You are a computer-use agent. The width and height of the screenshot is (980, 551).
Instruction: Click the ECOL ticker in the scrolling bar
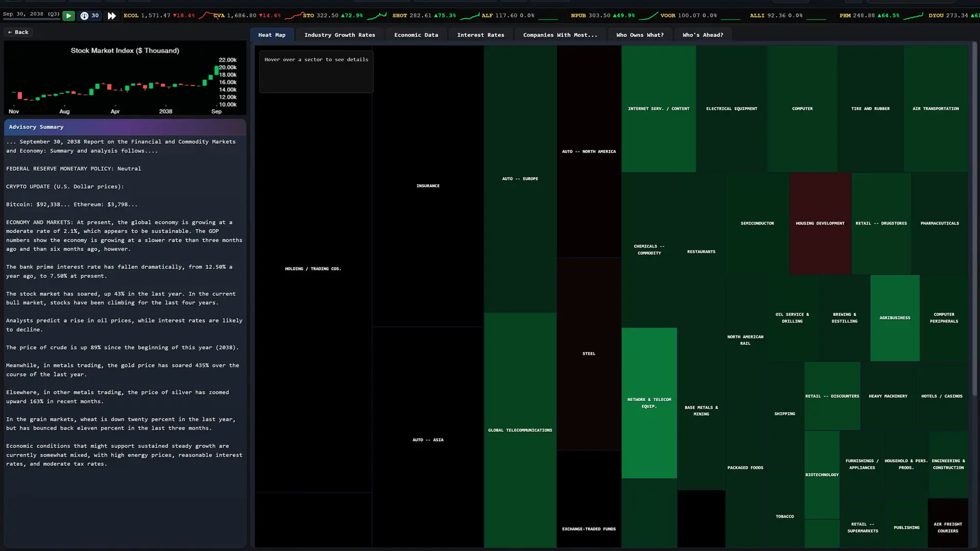(x=159, y=15)
